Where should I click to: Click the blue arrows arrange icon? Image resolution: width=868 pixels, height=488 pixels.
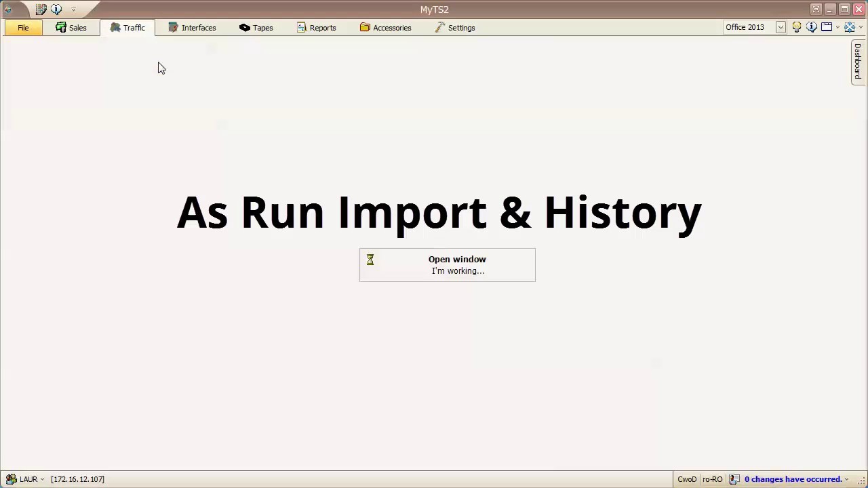pos(850,28)
